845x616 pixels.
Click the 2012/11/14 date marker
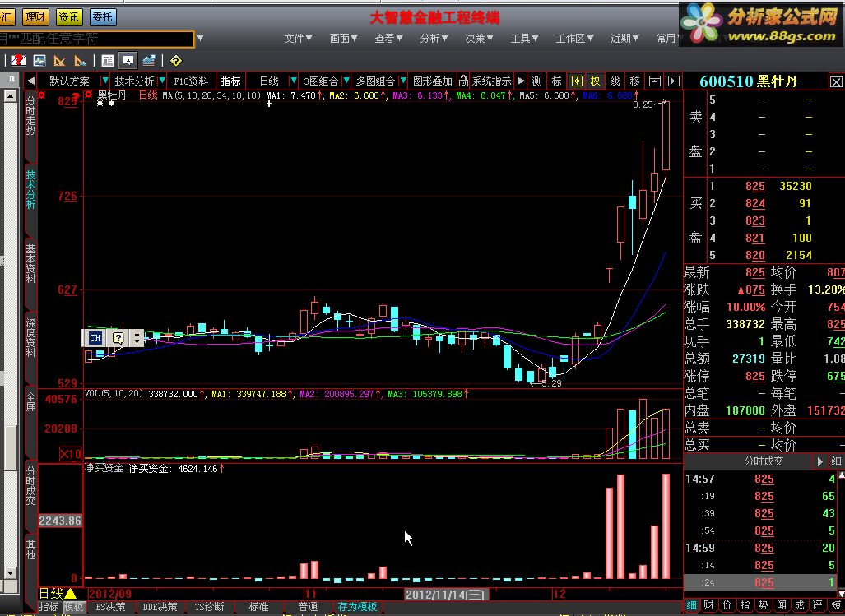tap(445, 595)
